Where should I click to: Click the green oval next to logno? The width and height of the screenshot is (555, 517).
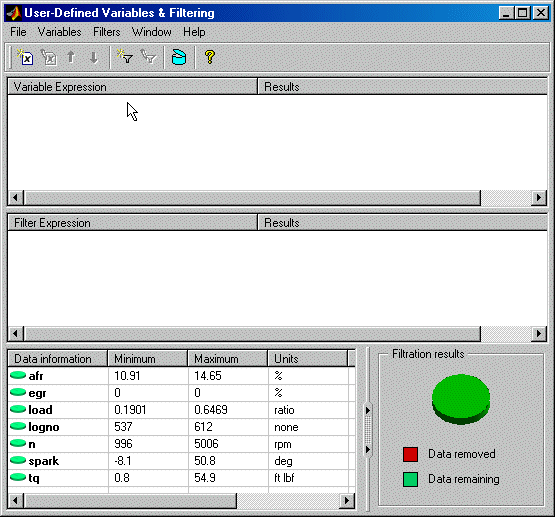pyautogui.click(x=18, y=426)
